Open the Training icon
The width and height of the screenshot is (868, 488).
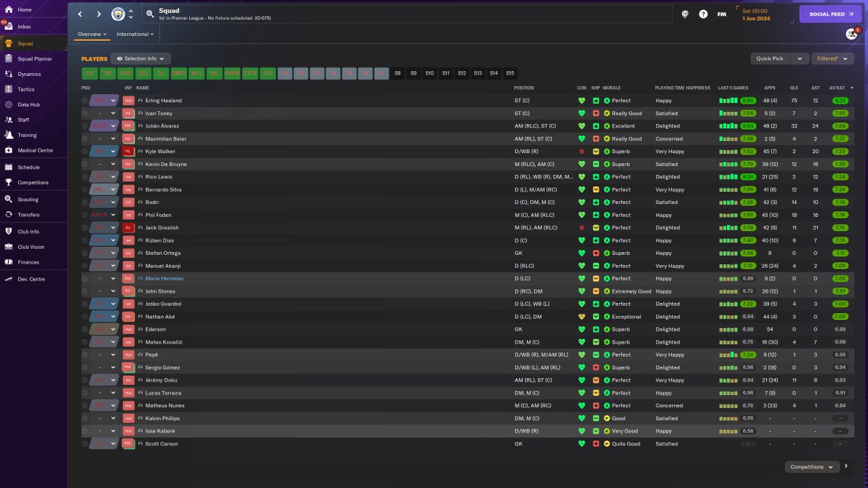click(x=8, y=135)
